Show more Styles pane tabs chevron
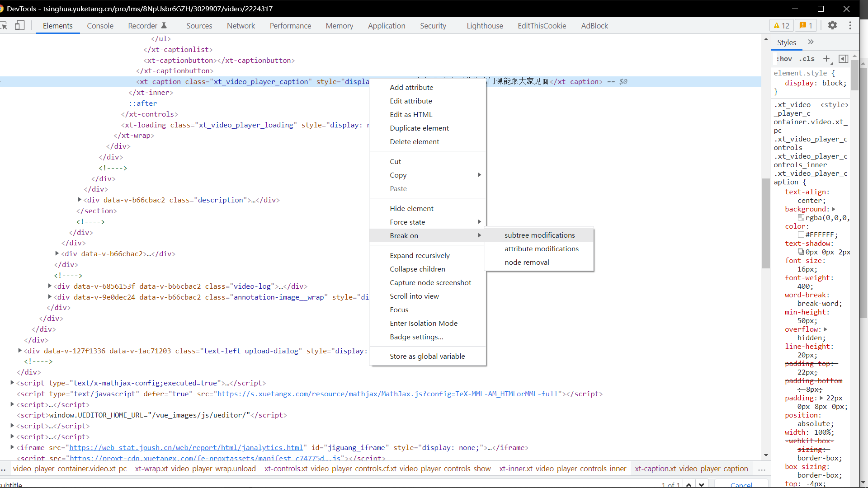The width and height of the screenshot is (868, 488). coord(811,42)
